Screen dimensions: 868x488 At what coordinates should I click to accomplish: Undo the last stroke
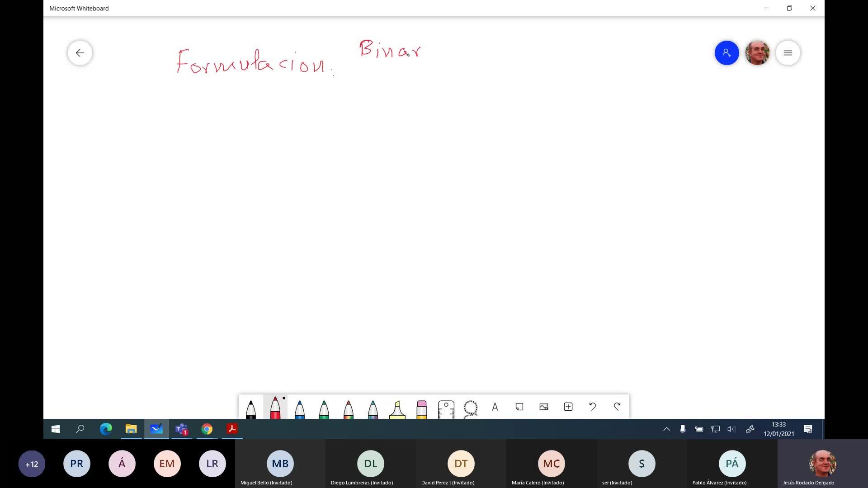(593, 407)
